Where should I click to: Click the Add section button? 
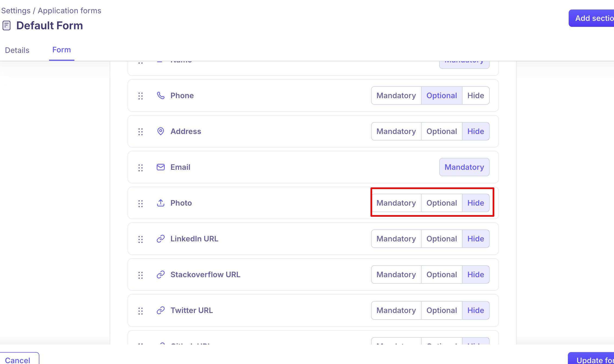coord(591,18)
